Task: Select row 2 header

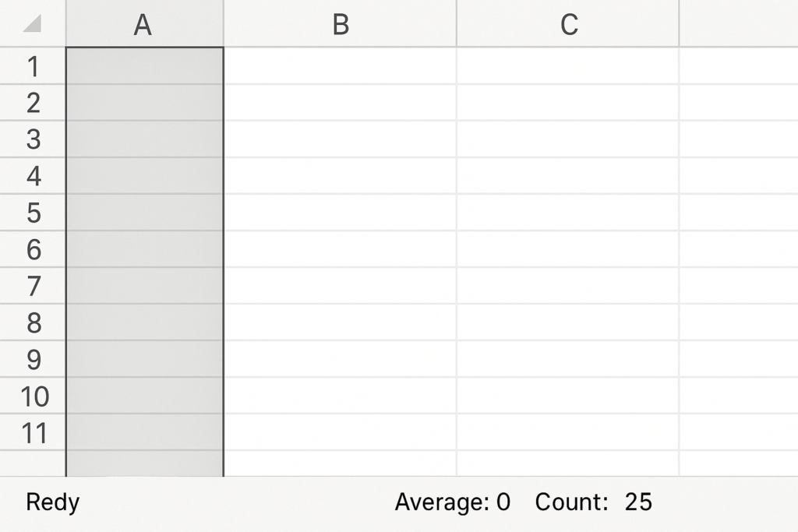Action: point(33,103)
